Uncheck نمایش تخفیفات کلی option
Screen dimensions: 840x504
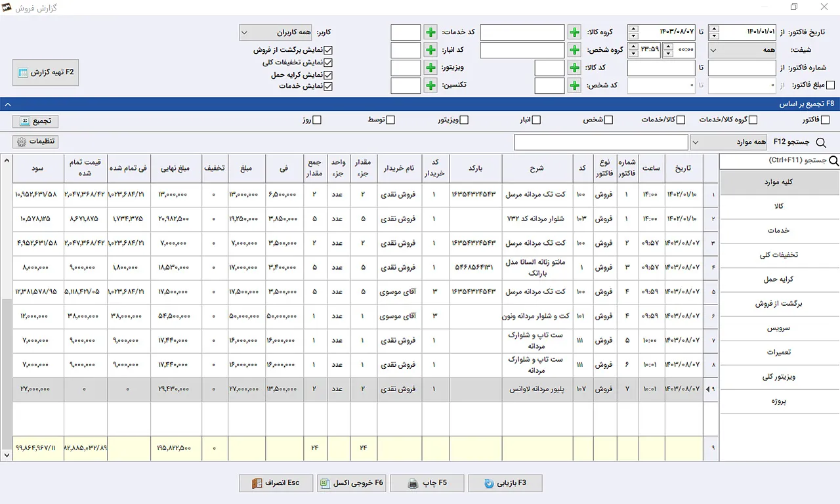click(329, 62)
